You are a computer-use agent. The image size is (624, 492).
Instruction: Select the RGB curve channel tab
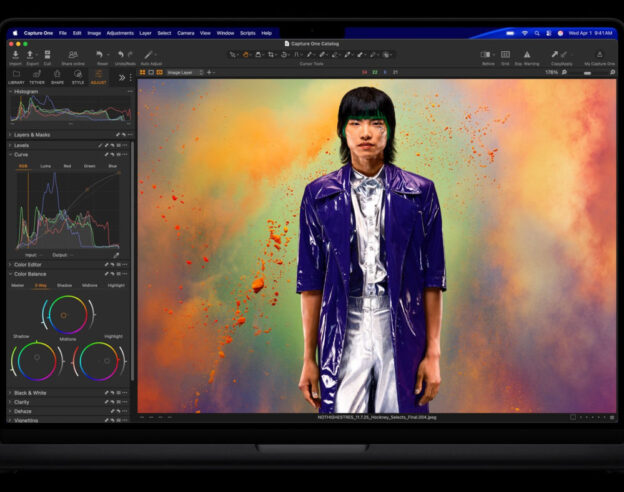[23, 166]
